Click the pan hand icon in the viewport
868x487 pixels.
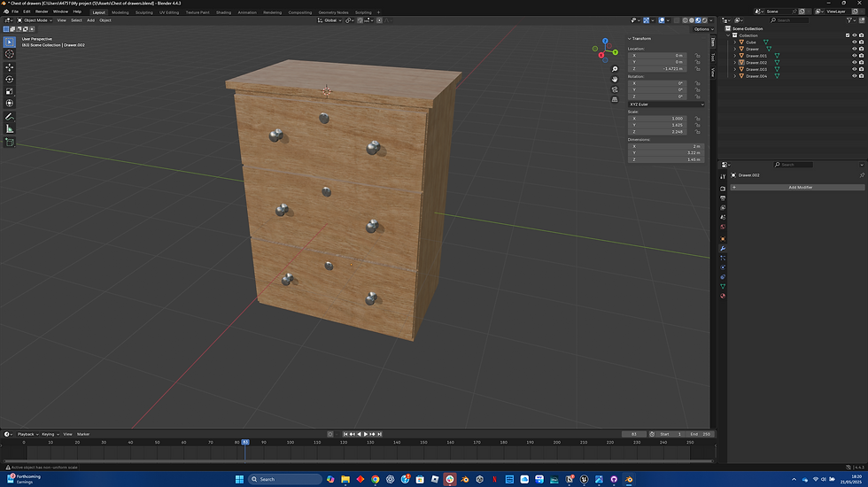[x=615, y=80]
